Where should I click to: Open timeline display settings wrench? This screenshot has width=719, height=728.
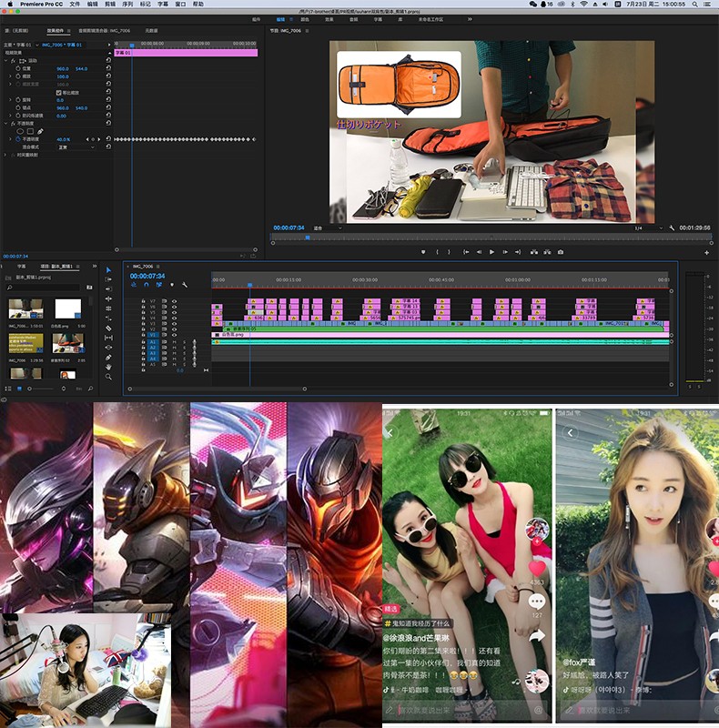click(185, 285)
